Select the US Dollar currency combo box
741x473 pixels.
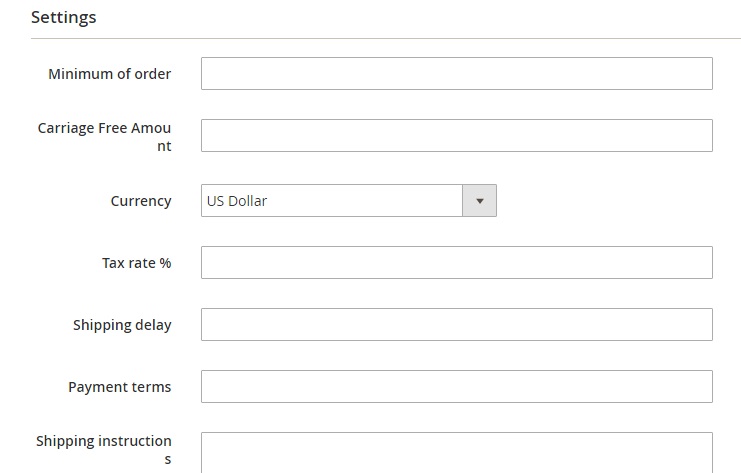pos(349,201)
